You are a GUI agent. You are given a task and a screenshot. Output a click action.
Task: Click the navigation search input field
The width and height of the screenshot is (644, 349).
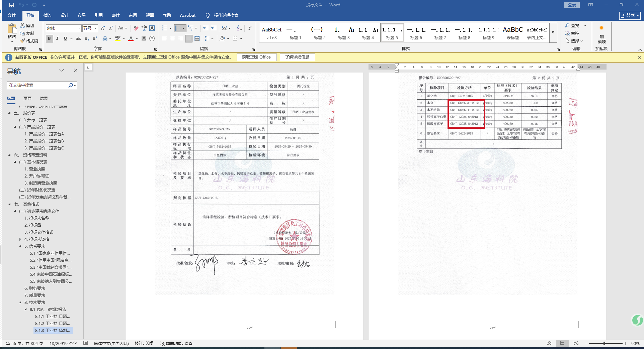coord(37,85)
